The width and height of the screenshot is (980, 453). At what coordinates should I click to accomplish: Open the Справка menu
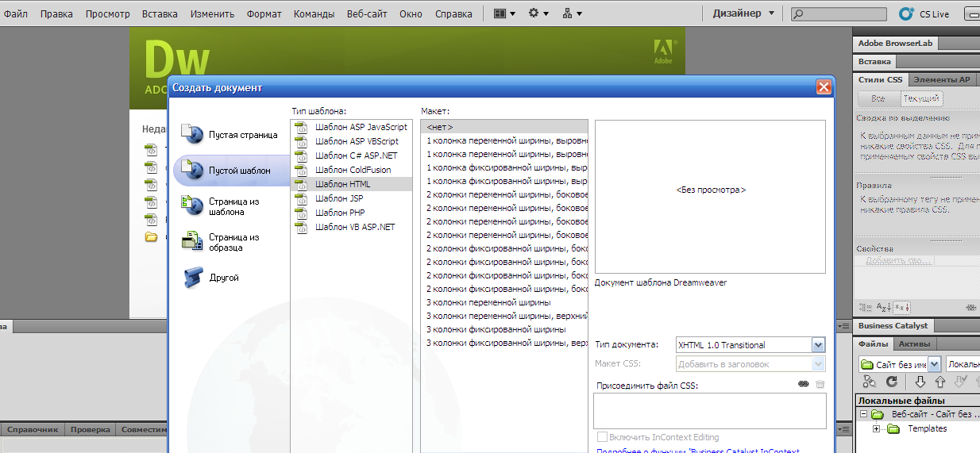(x=453, y=13)
